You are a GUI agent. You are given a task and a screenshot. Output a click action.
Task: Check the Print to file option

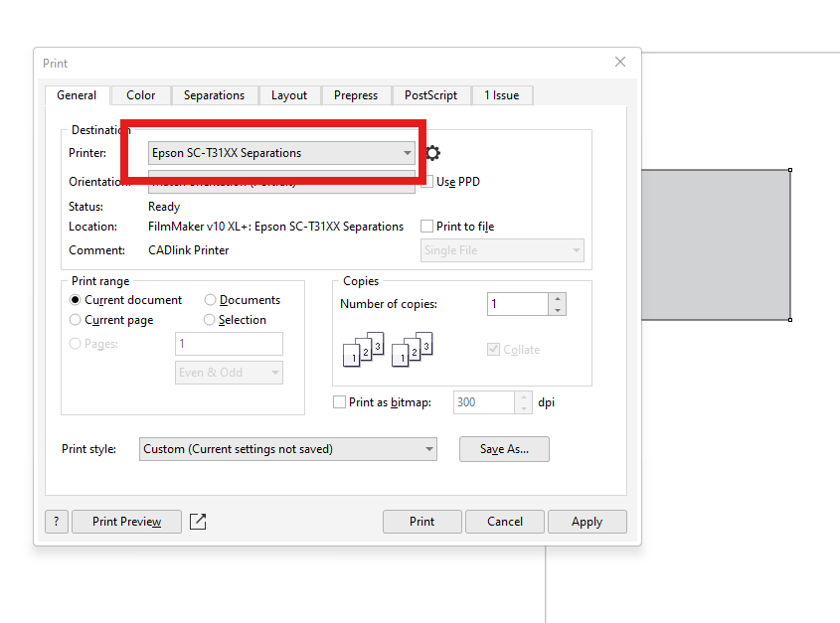(427, 227)
